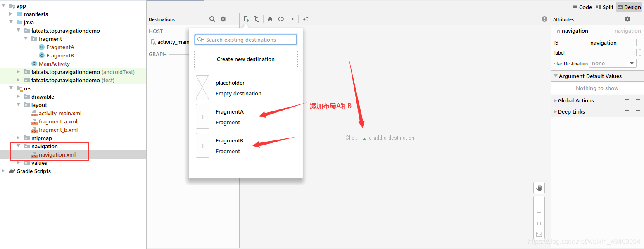Viewport: 644px width, 249px height.
Task: Switch to Split view
Action: [x=604, y=7]
